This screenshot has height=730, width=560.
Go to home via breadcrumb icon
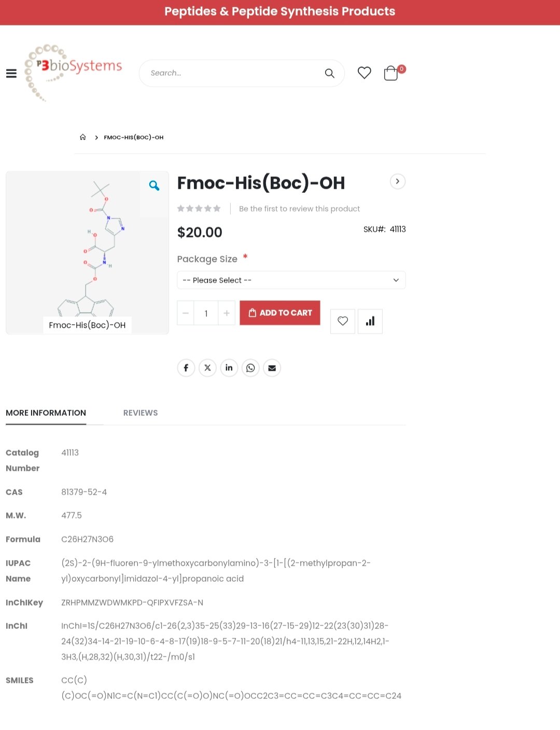[x=83, y=137]
